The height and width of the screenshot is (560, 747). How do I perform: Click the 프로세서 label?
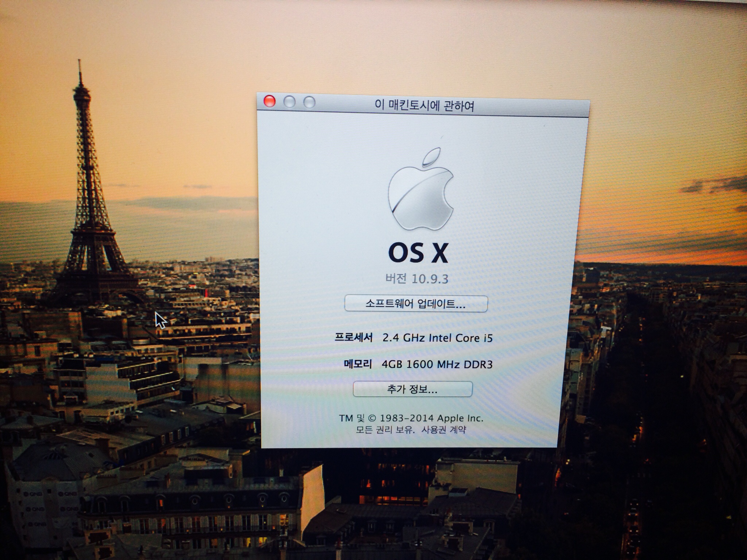tap(353, 337)
